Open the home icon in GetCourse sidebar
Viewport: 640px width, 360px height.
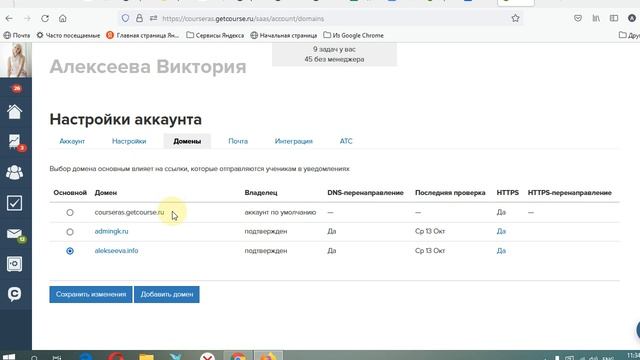point(14,111)
